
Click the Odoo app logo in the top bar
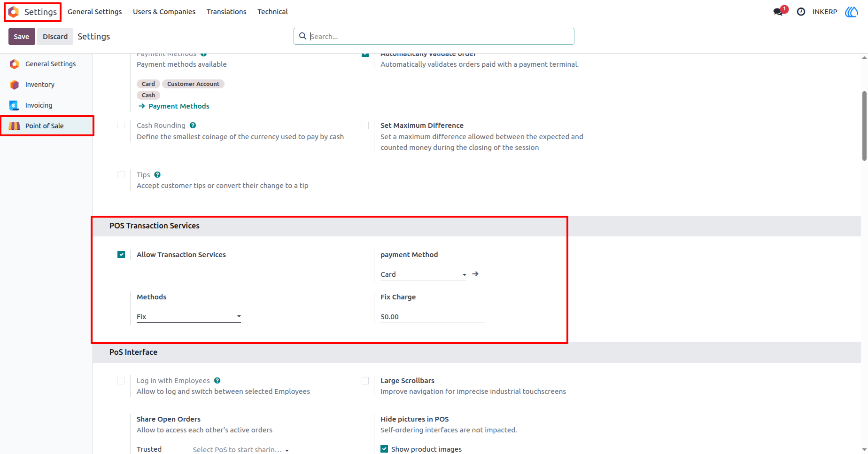pos(14,12)
